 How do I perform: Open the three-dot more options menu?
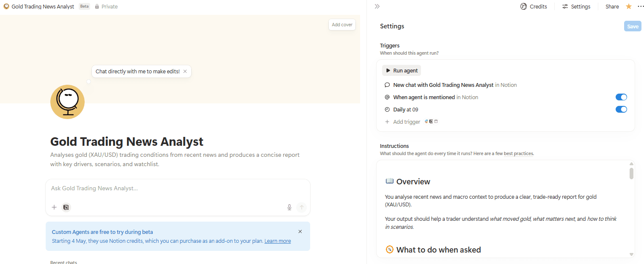coord(640,6)
